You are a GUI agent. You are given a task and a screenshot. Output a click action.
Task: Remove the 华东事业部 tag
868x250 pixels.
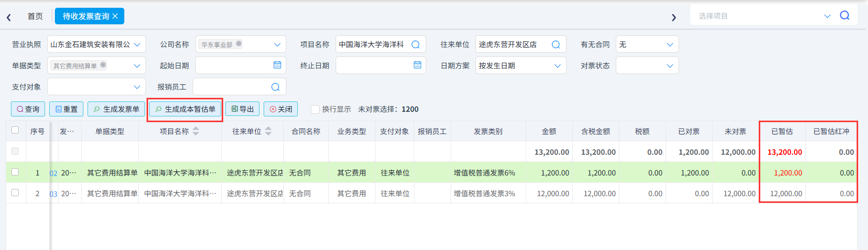coord(239,43)
